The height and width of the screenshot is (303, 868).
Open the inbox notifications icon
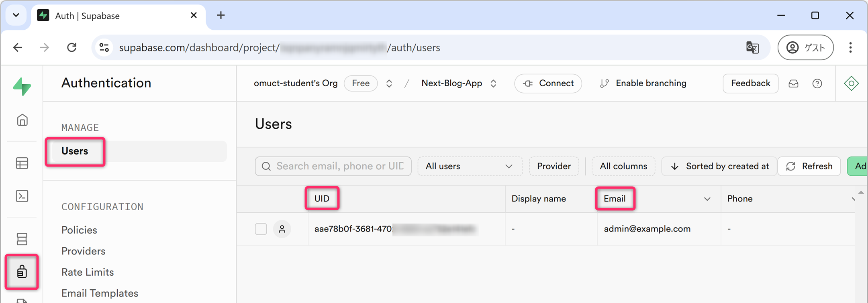point(793,83)
